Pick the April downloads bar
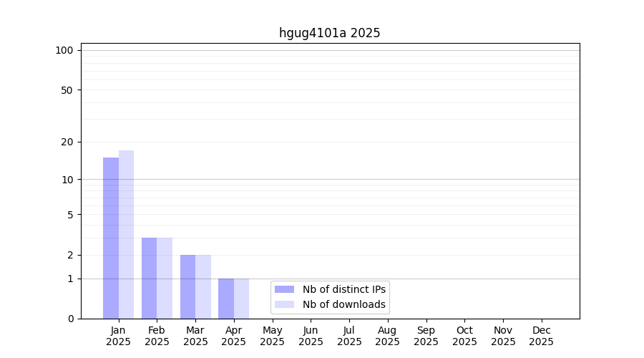This screenshot has height=358, width=644. point(241,299)
